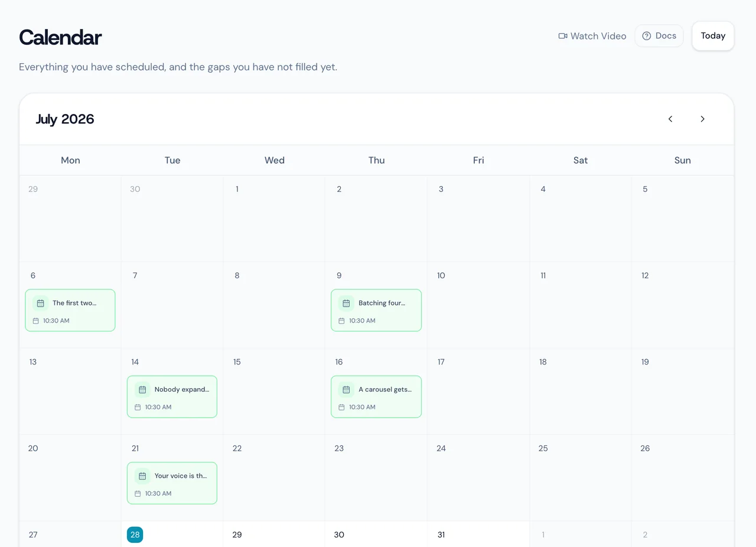Select date number 19

(x=645, y=362)
